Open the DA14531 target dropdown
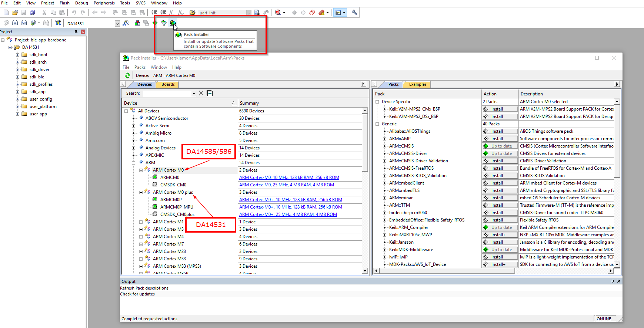644x328 pixels. (x=117, y=23)
